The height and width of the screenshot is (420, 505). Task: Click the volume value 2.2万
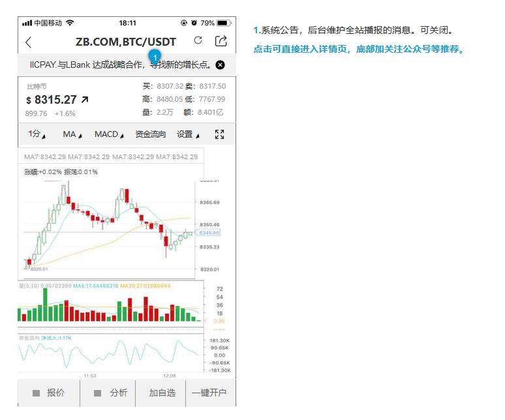coord(165,112)
